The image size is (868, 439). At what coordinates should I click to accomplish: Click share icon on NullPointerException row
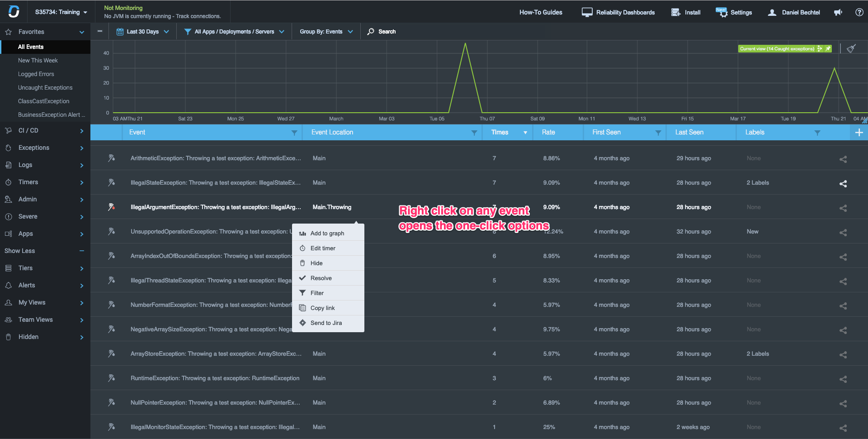[843, 403]
